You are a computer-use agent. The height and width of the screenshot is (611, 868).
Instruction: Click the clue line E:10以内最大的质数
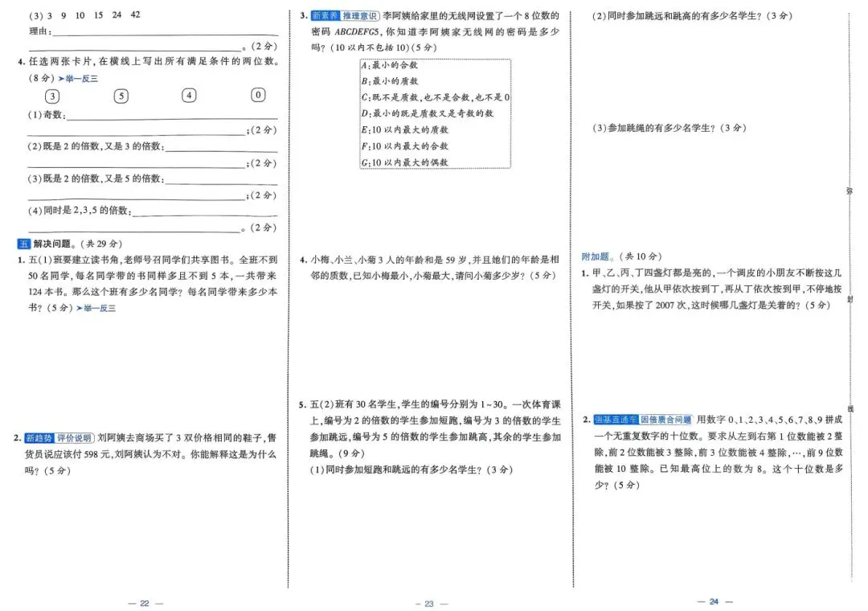pyautogui.click(x=404, y=129)
